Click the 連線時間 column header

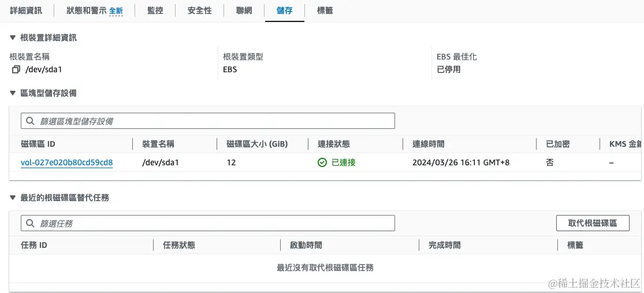click(x=429, y=144)
